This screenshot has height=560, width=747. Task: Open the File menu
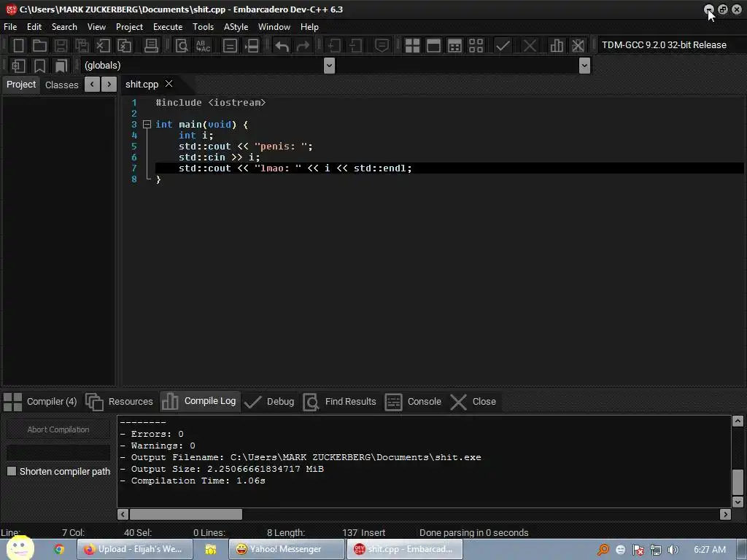[x=10, y=27]
